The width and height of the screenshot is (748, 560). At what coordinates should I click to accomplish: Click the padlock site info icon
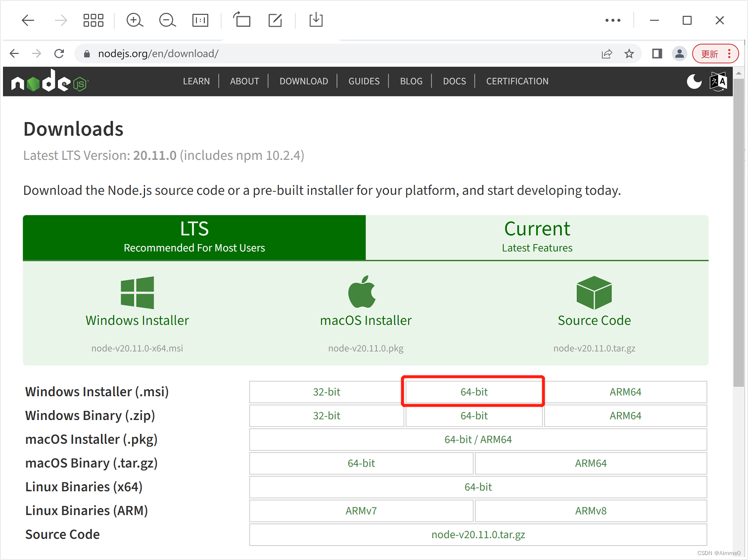[x=87, y=53]
